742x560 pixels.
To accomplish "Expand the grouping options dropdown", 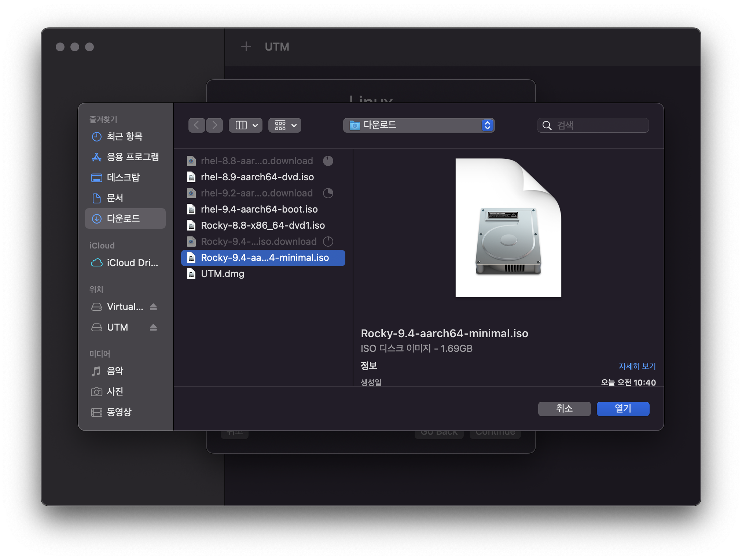I will coord(285,125).
